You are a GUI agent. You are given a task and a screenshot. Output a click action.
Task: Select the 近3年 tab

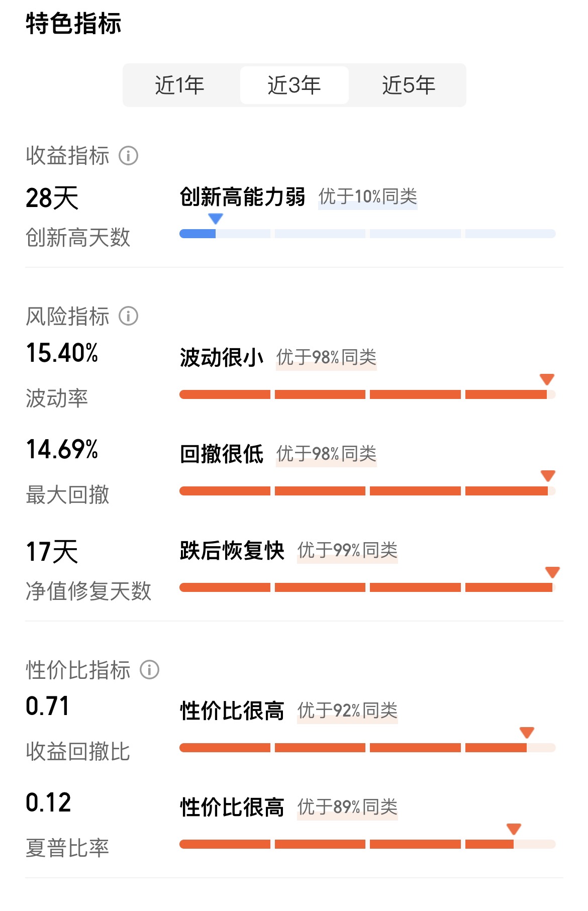click(x=295, y=85)
